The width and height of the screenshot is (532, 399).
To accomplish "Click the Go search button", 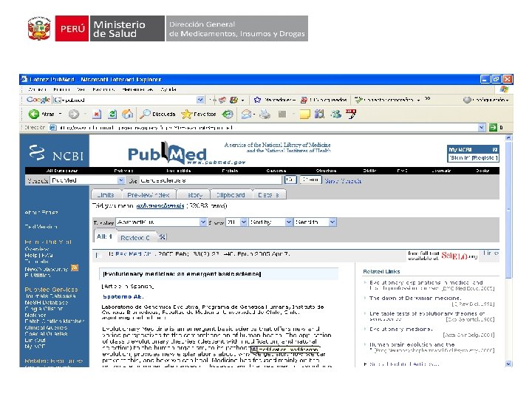I will [x=290, y=180].
